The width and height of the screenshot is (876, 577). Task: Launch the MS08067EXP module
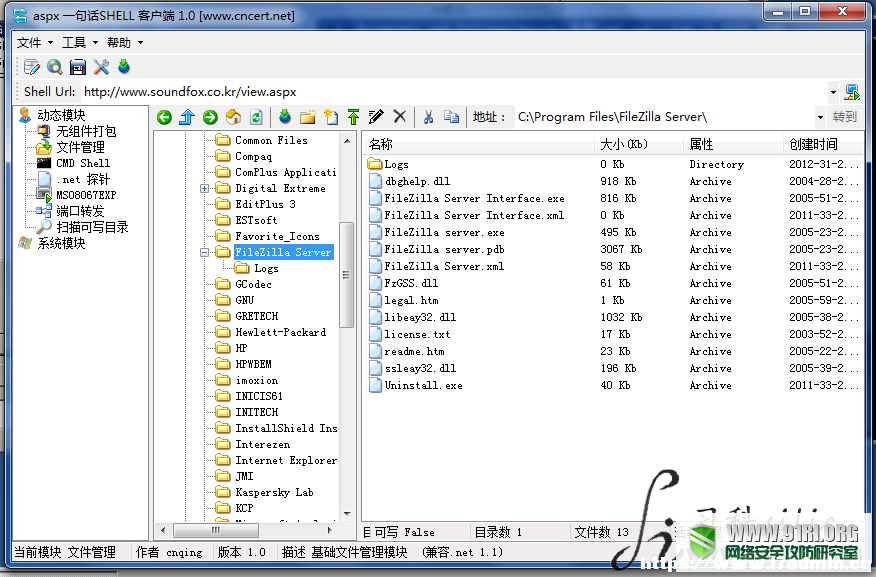click(86, 195)
